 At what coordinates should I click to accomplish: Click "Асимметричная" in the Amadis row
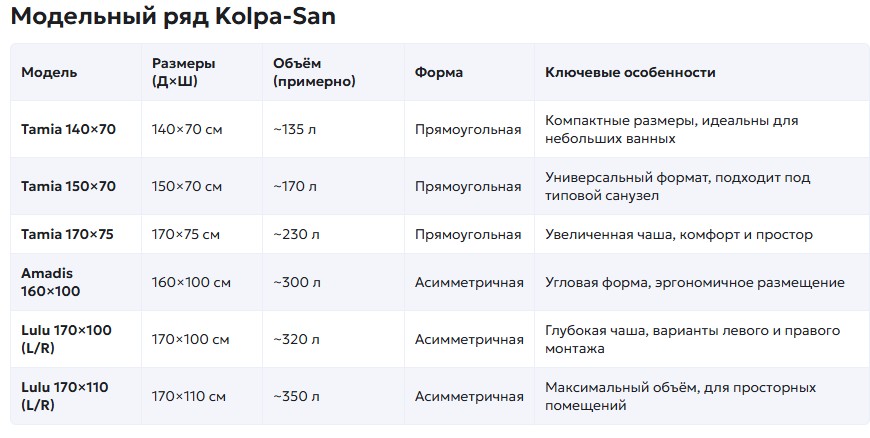(469, 283)
